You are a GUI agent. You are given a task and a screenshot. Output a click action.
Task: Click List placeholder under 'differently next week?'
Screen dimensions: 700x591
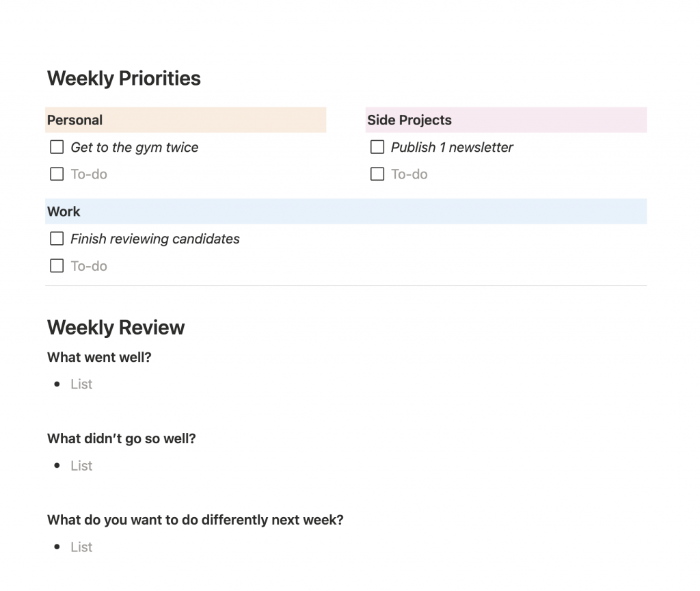coord(81,547)
